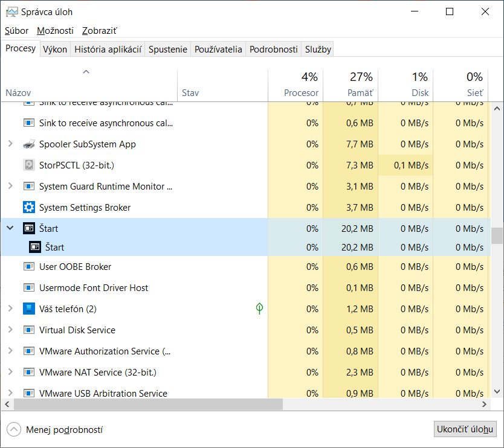This screenshot has height=448, width=504.
Task: Click the Task Manager title bar icon
Action: tap(11, 12)
